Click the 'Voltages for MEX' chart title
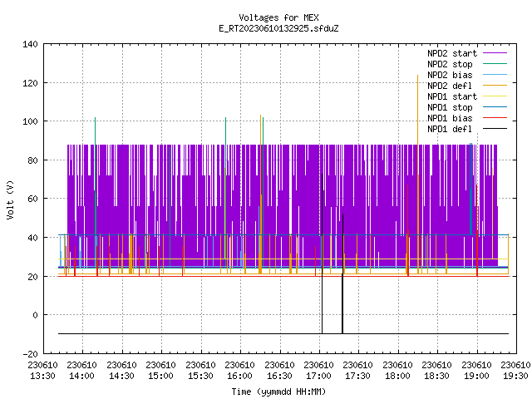Viewport: 532px width, 399px height. (278, 17)
